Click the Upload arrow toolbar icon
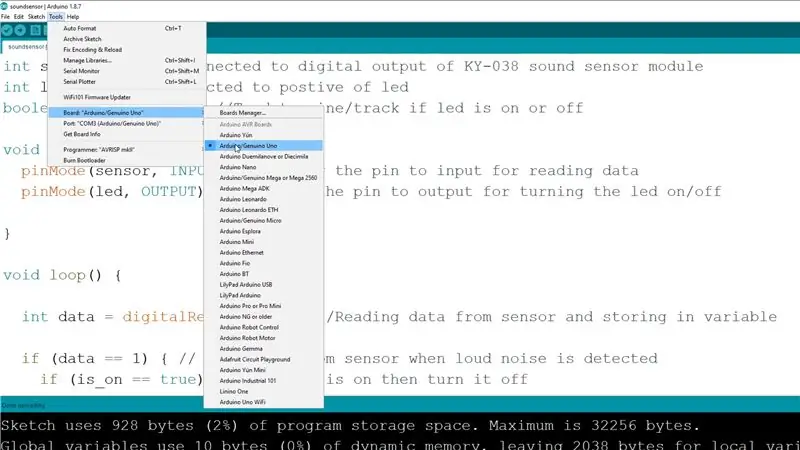Screen dimensions: 800x450 tap(20, 30)
